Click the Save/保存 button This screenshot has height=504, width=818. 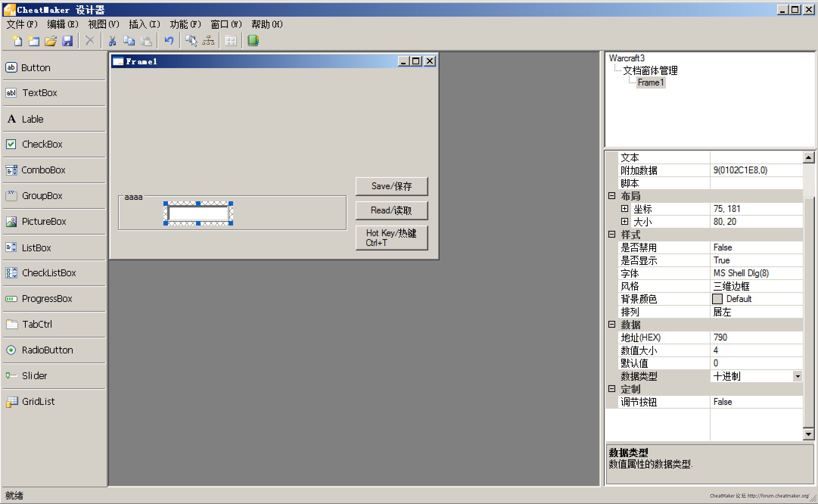click(x=392, y=186)
